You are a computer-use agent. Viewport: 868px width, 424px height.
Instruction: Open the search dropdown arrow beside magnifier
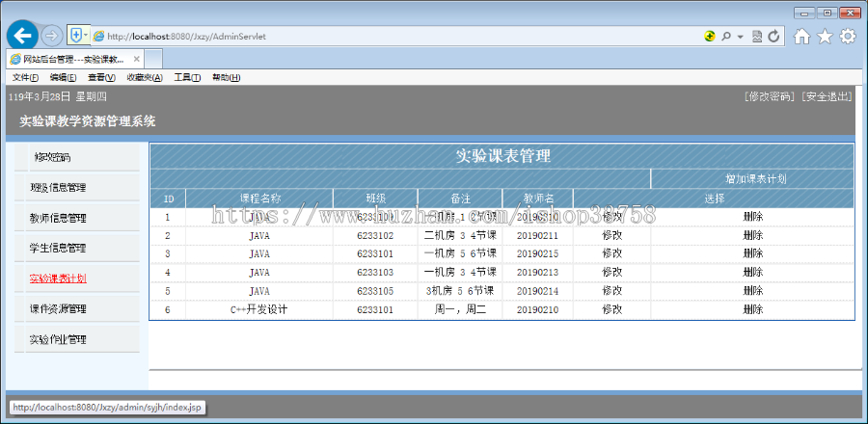click(x=740, y=37)
